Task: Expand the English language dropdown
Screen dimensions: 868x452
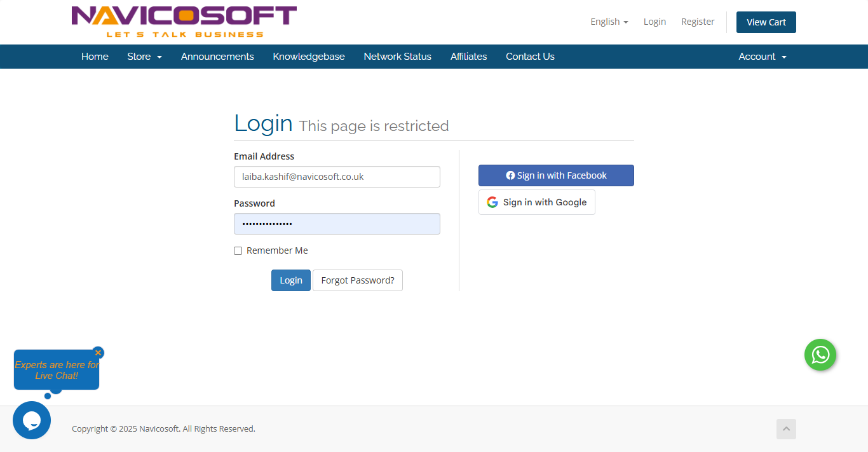Action: pyautogui.click(x=609, y=22)
